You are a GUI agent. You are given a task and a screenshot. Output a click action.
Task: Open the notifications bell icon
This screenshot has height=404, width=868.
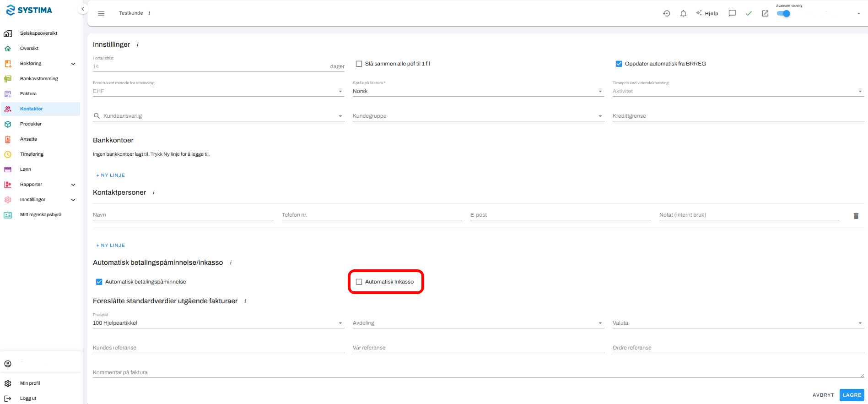(x=683, y=14)
